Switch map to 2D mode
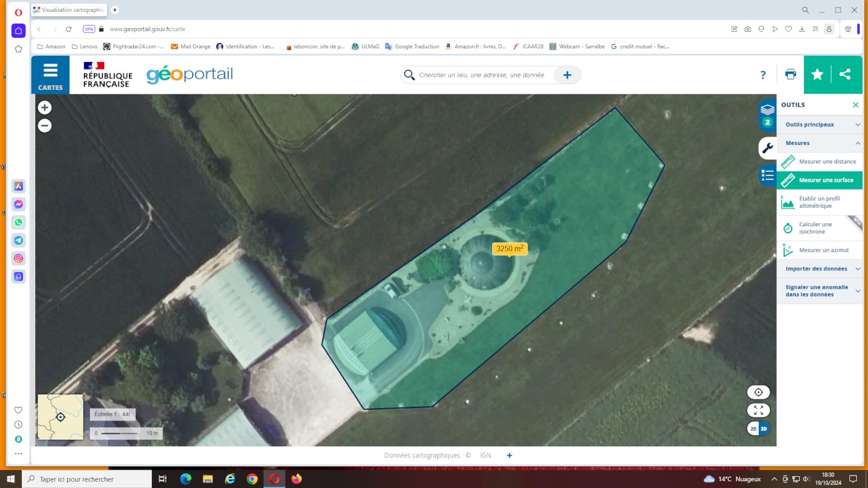Screen dimensions: 868x488 (753, 428)
